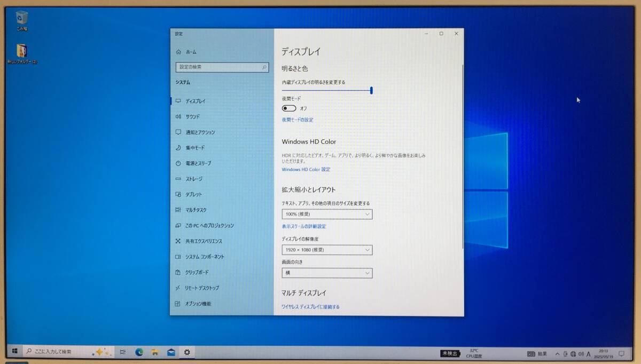Launch Microsoft Edge from the taskbar
This screenshot has width=641, height=364.
pyautogui.click(x=139, y=352)
